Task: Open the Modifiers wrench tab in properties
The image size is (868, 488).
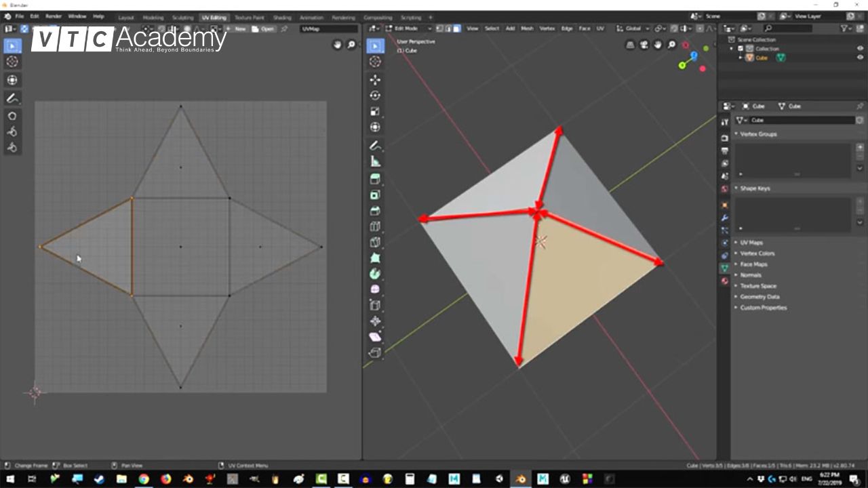Action: (725, 218)
